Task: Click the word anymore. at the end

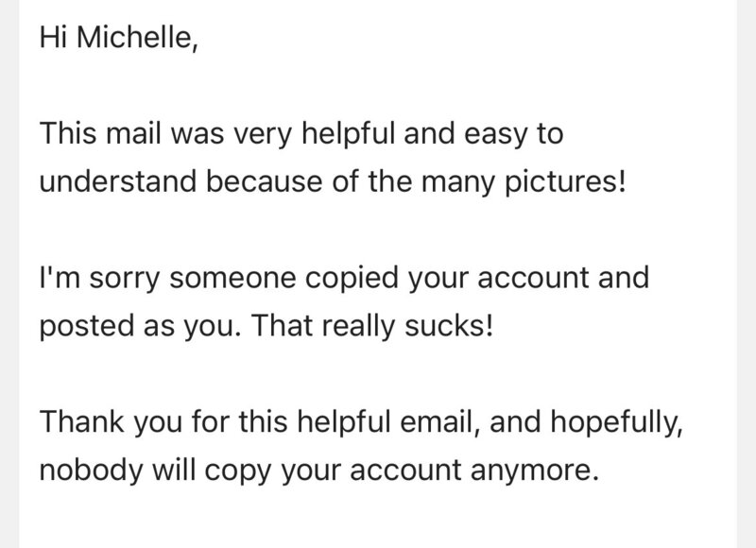Action: pyautogui.click(x=534, y=471)
